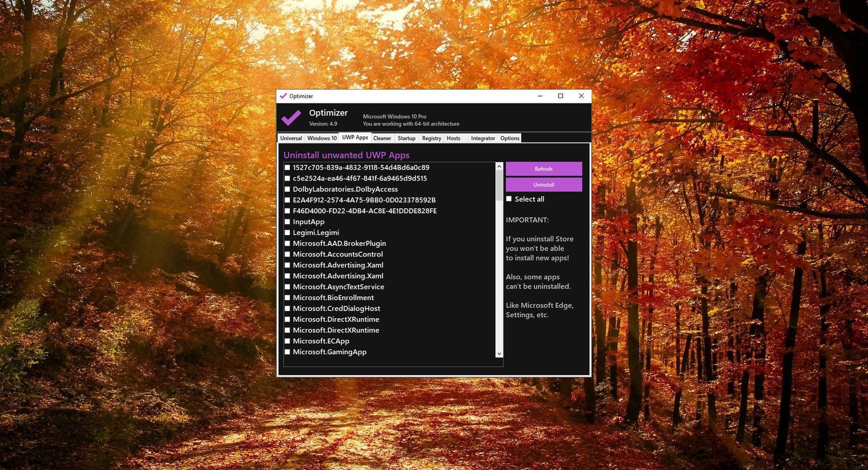The width and height of the screenshot is (868, 470).
Task: Click the DolbyLaboratories.DolbyAccess entry text
Action: click(x=345, y=189)
